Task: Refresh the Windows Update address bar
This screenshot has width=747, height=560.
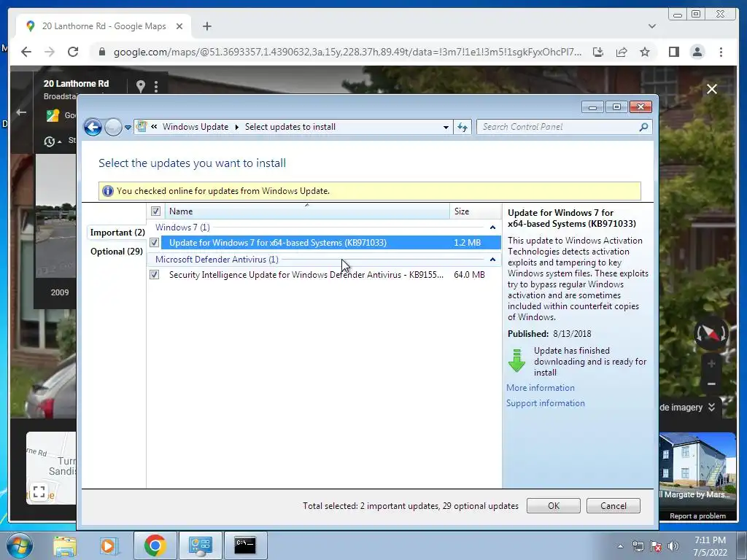Action: pos(462,127)
